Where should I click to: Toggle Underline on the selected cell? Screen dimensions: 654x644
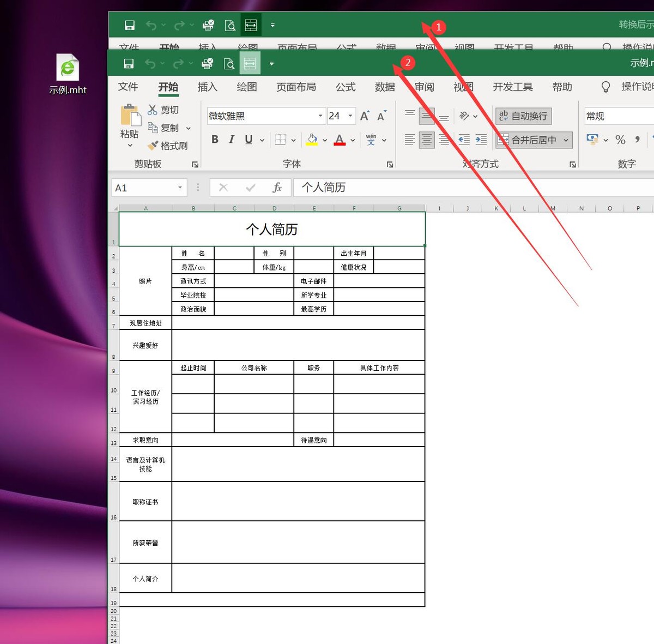[x=248, y=140]
